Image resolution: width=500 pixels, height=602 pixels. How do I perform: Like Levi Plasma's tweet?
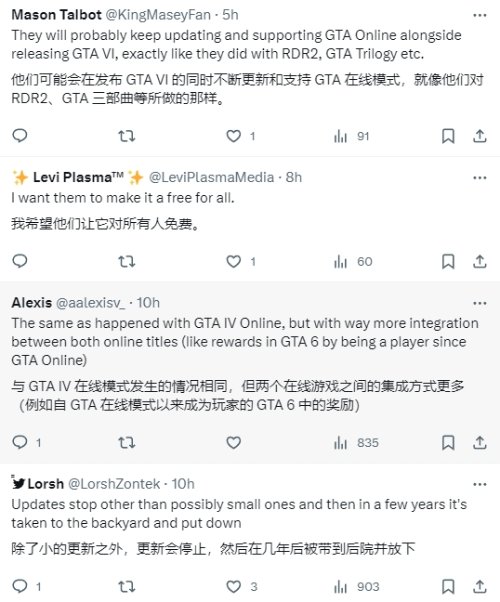(x=233, y=261)
